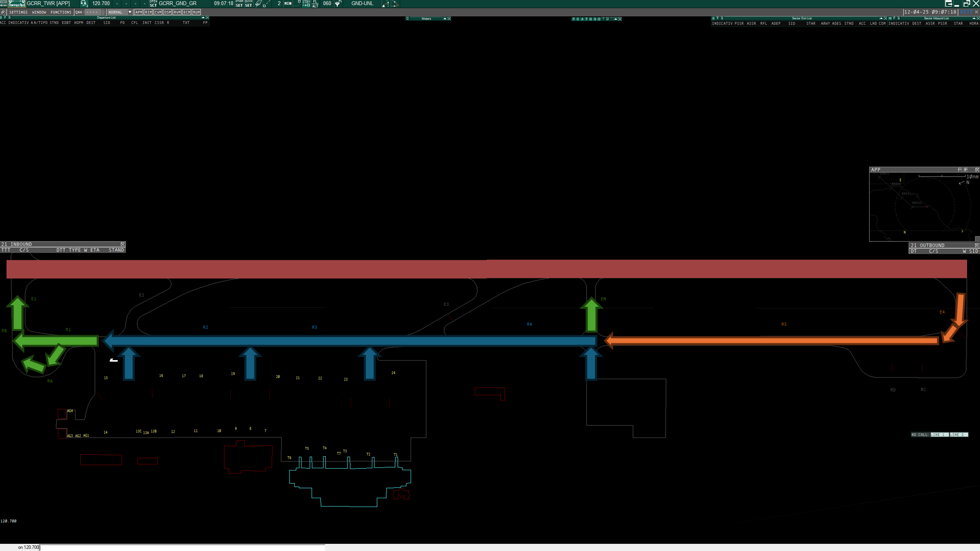The height and width of the screenshot is (551, 980).
Task: Open the EuroScope main menu icon
Action: point(4,4)
